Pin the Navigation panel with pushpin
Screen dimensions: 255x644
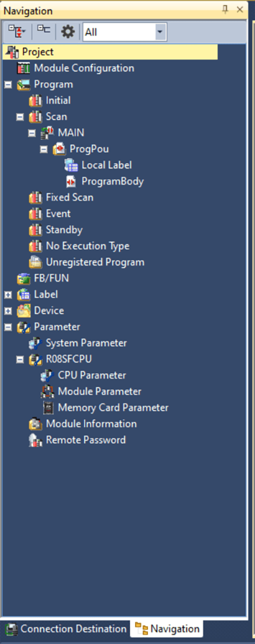pos(225,10)
